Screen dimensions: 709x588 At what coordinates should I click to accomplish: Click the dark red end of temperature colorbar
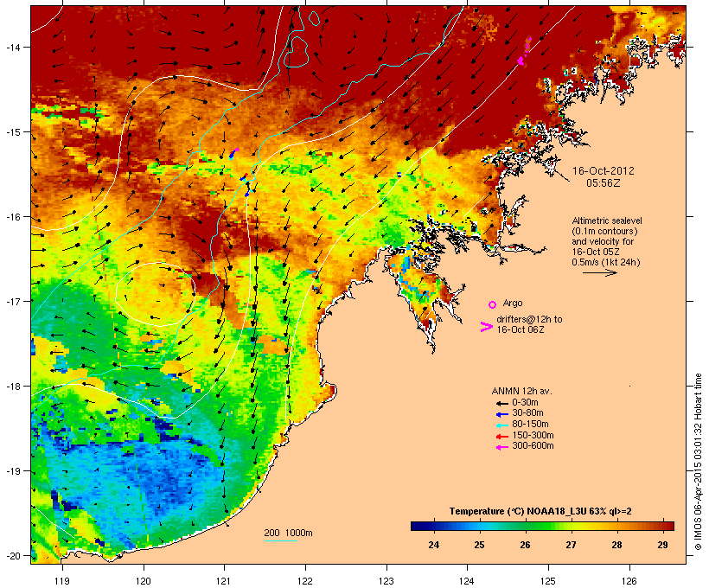(669, 526)
